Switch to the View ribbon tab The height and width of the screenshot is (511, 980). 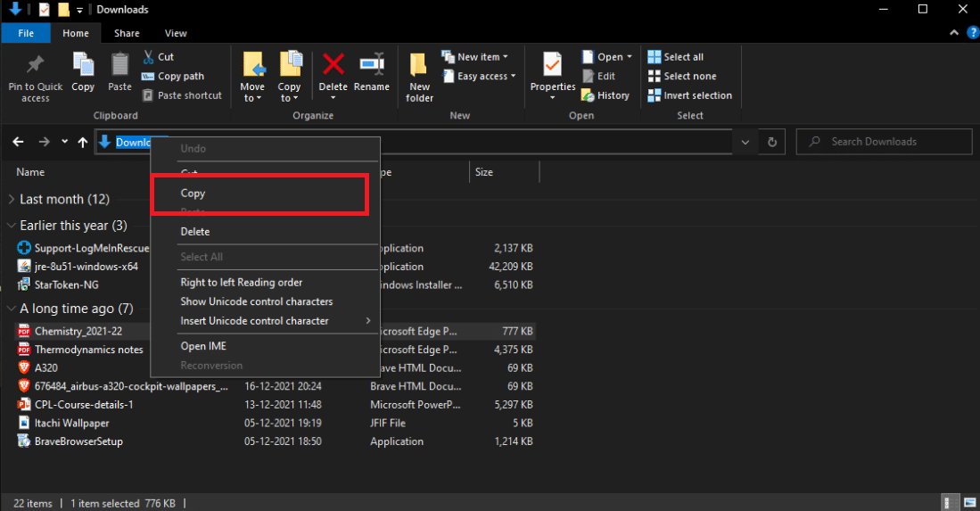point(176,33)
